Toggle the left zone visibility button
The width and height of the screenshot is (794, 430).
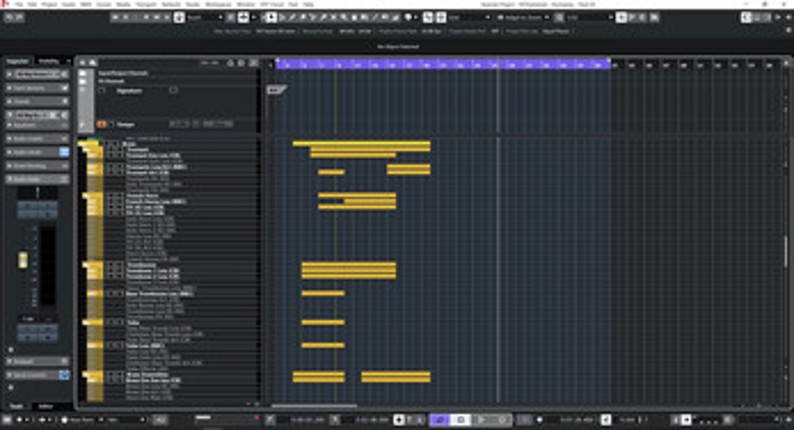746,17
